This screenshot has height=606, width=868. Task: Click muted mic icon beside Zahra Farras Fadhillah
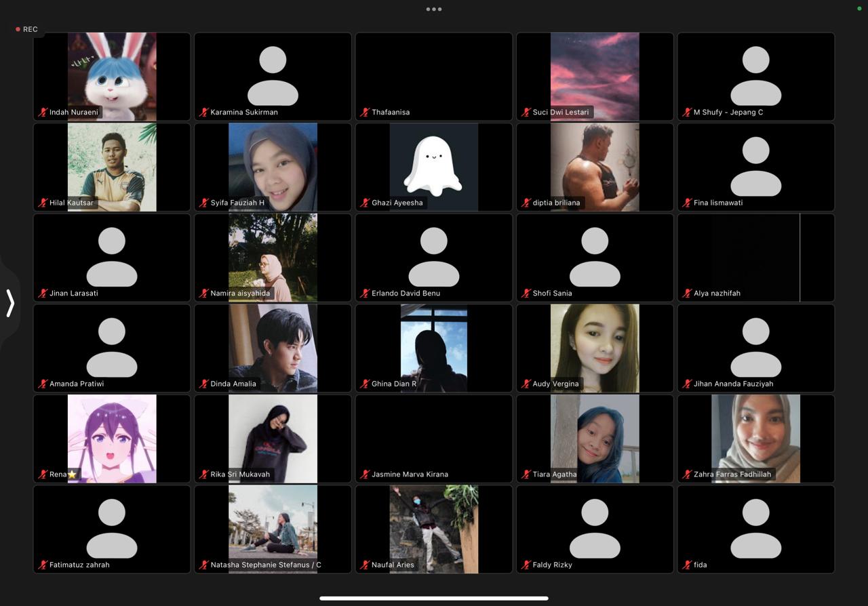688,474
